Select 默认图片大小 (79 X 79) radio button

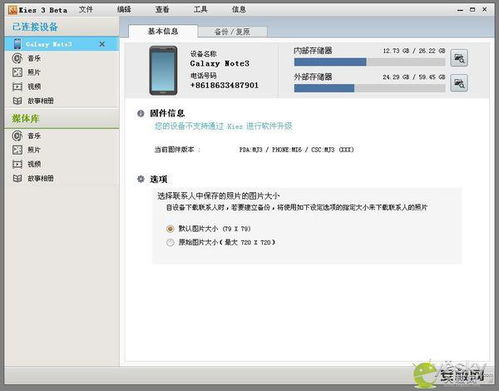tap(170, 229)
